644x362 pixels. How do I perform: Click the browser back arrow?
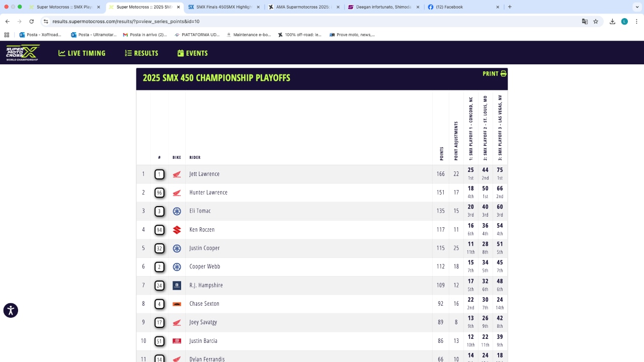pyautogui.click(x=8, y=22)
